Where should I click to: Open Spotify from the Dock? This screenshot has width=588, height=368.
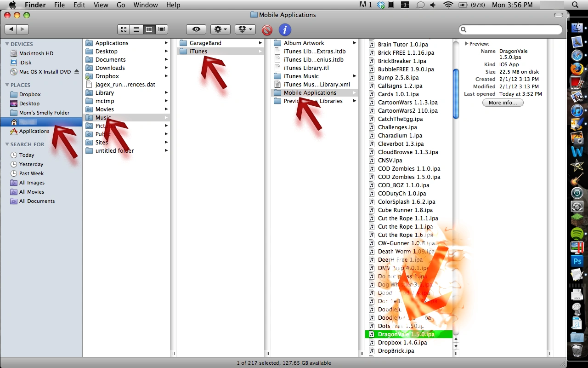click(577, 233)
